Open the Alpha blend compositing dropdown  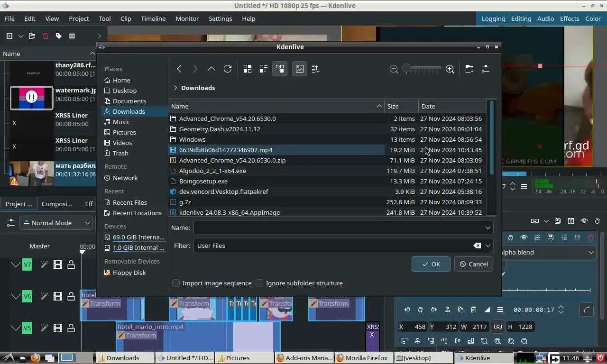click(547, 252)
